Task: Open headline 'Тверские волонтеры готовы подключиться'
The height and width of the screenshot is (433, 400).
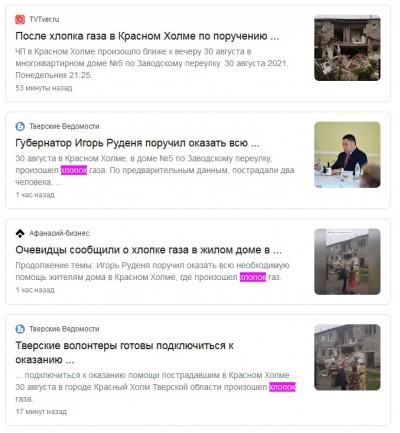Action: pyautogui.click(x=124, y=353)
